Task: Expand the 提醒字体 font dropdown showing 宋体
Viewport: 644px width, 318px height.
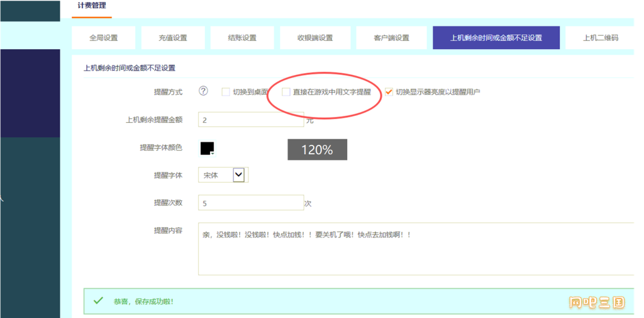Action: (x=238, y=175)
